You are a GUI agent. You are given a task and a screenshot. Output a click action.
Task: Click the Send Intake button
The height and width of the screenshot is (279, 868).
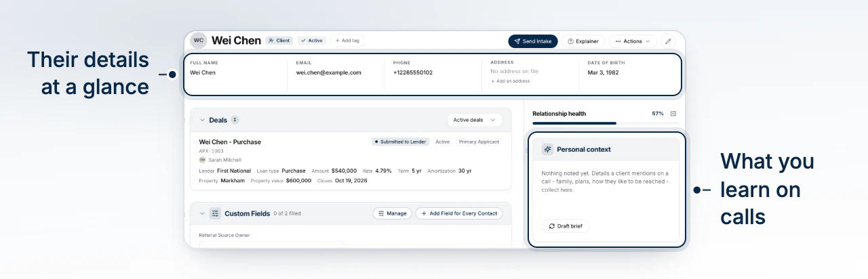pos(533,41)
